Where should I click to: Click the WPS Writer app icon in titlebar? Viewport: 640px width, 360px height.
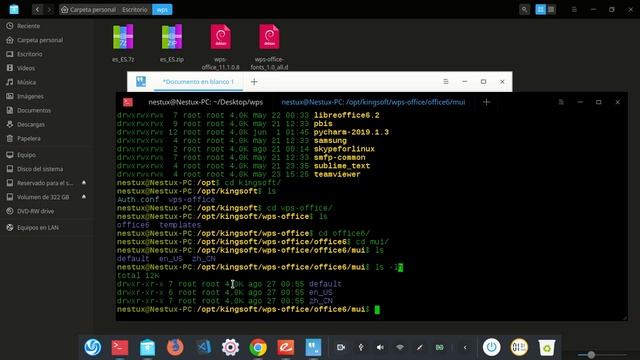pos(141,82)
